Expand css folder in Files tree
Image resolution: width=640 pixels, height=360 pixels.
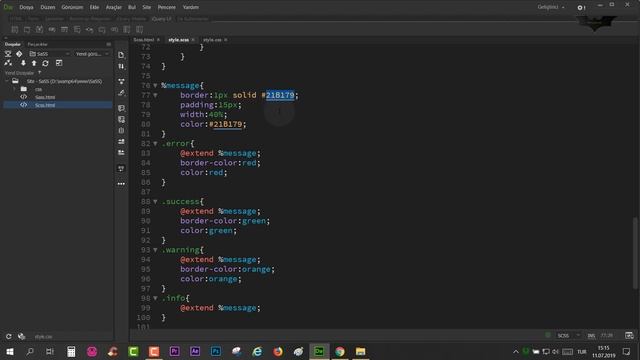coord(15,89)
